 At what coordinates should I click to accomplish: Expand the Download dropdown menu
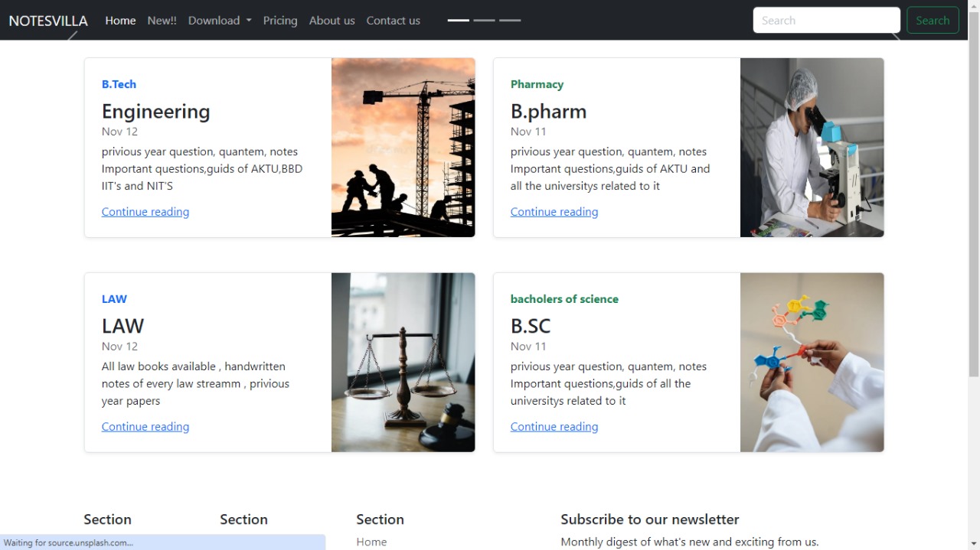point(220,21)
